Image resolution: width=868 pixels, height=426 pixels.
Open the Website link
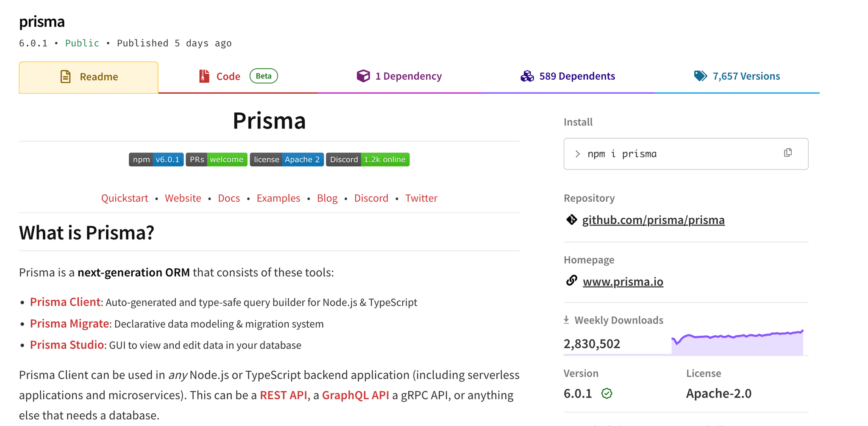tap(183, 198)
